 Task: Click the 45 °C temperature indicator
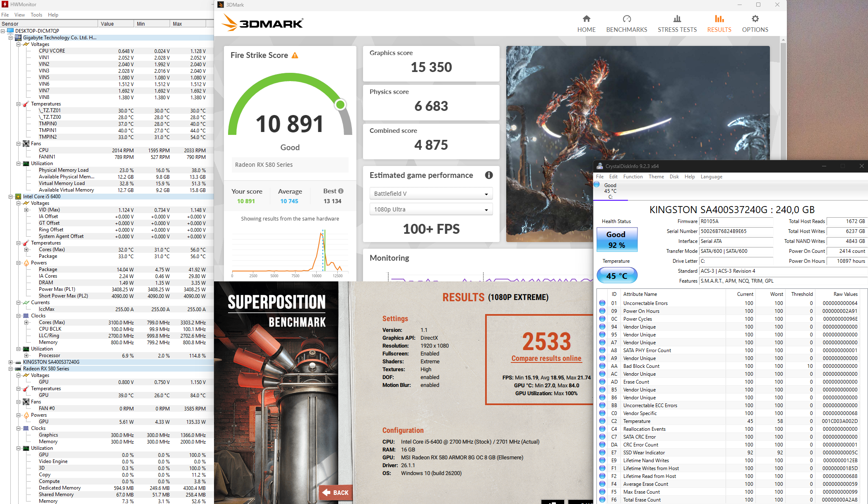pyautogui.click(x=616, y=276)
